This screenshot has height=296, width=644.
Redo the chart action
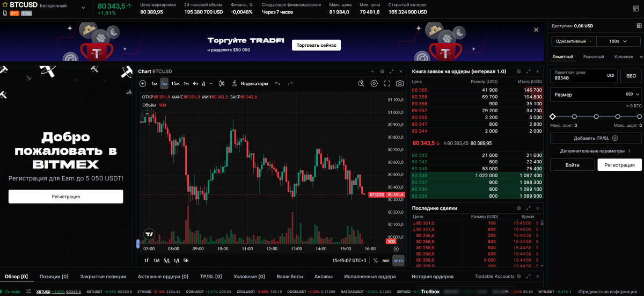click(x=290, y=83)
